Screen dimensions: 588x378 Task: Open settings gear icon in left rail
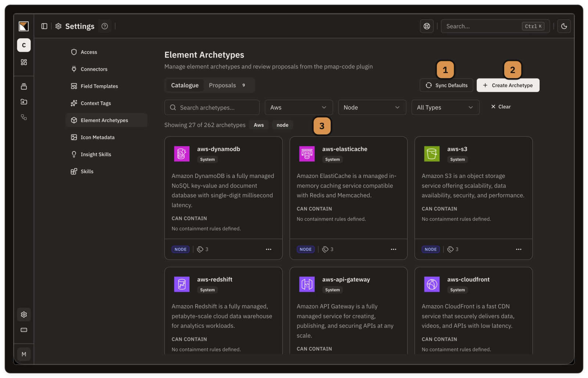pos(24,314)
